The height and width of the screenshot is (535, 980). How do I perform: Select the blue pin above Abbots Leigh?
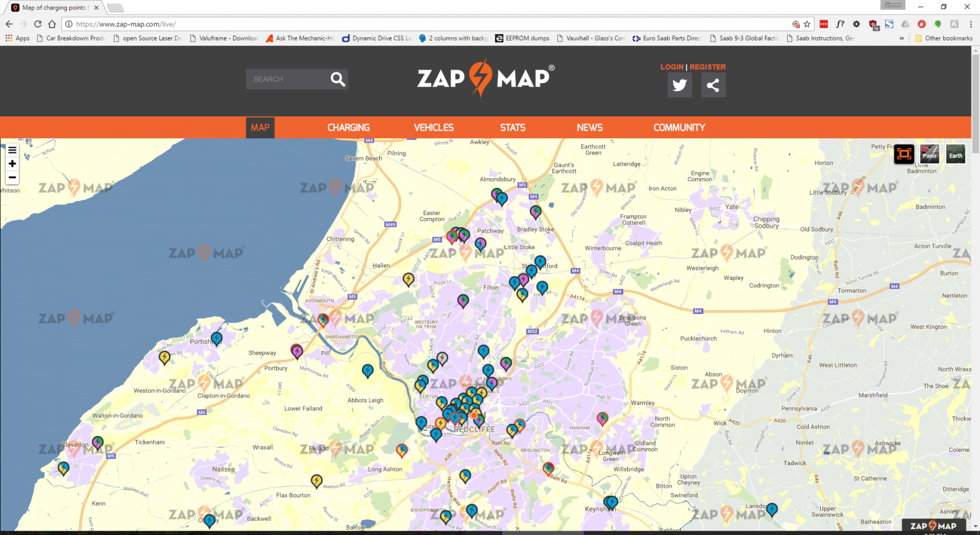[x=367, y=370]
